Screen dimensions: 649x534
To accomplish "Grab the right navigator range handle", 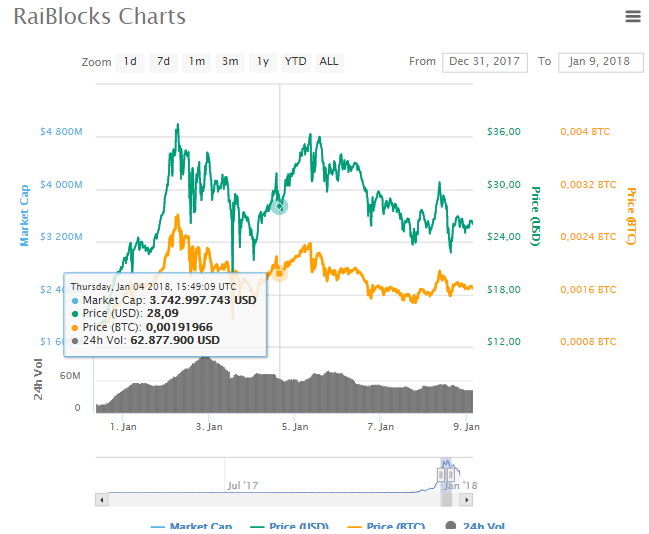I will coord(451,474).
